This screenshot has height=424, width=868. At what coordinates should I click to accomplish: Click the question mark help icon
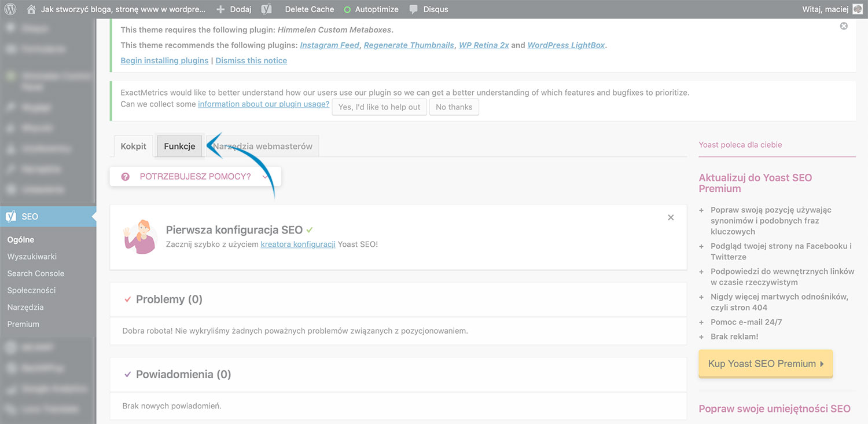pyautogui.click(x=126, y=177)
